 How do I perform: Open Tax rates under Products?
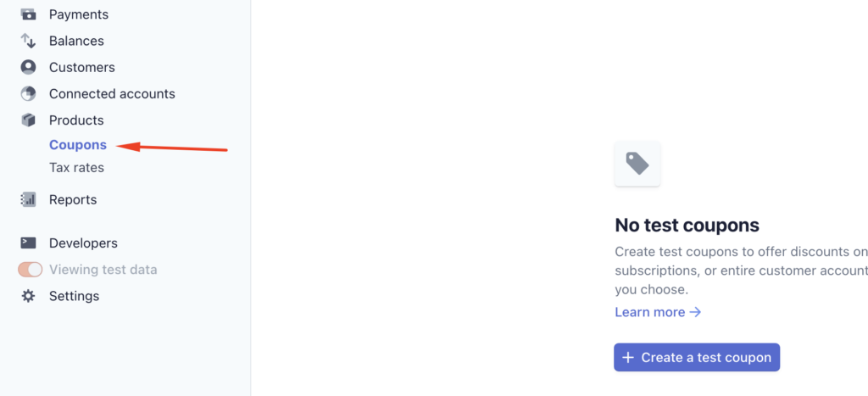click(76, 168)
